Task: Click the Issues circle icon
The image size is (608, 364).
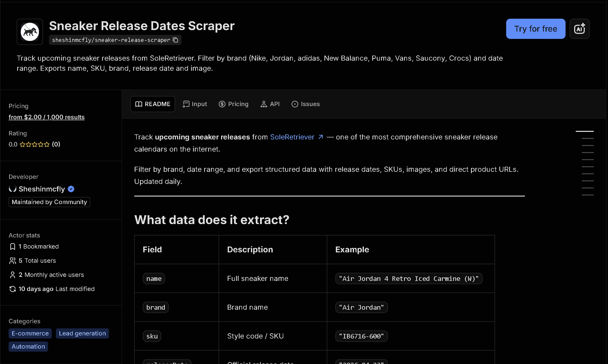Action: pos(295,104)
